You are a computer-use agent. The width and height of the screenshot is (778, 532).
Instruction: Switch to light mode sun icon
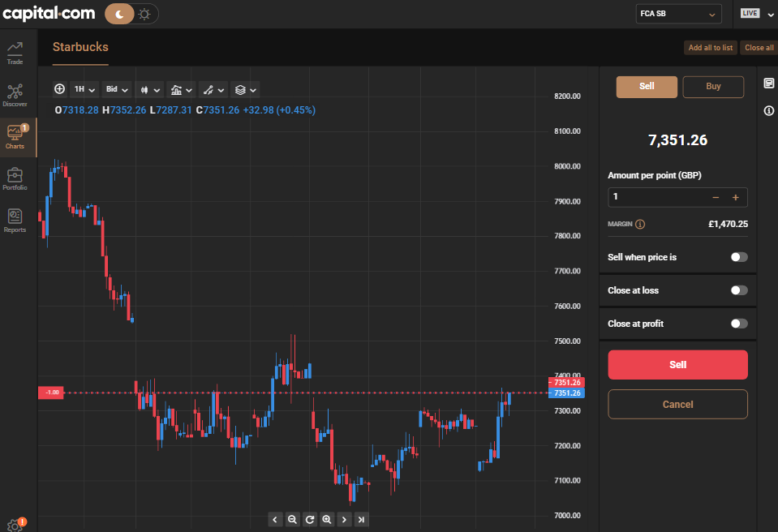point(144,14)
